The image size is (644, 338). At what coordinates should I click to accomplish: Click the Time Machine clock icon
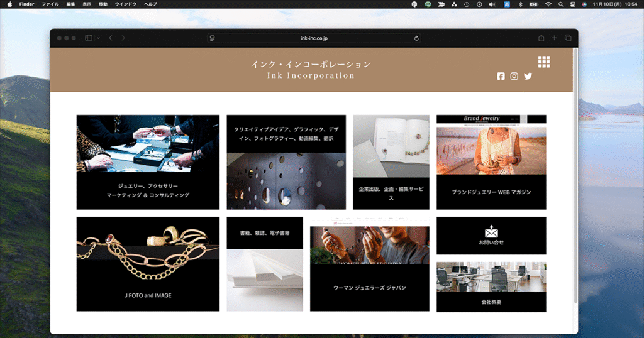(467, 4)
